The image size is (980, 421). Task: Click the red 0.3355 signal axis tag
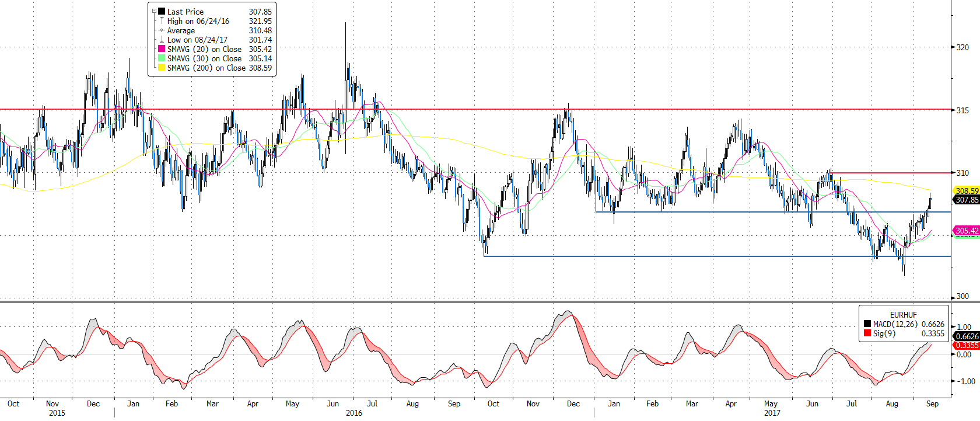point(967,345)
